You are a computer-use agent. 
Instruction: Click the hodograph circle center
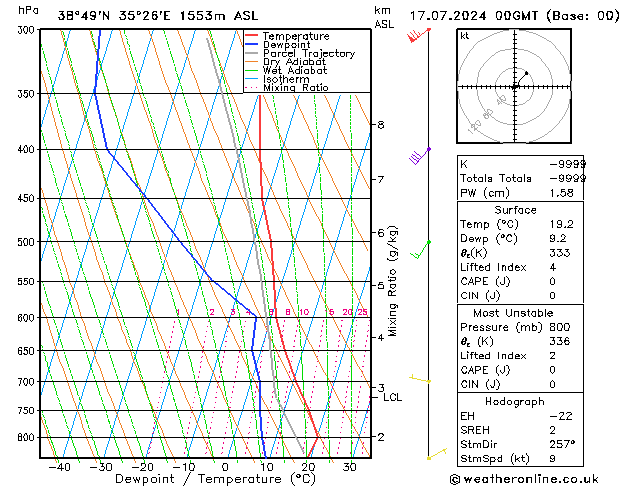515,87
